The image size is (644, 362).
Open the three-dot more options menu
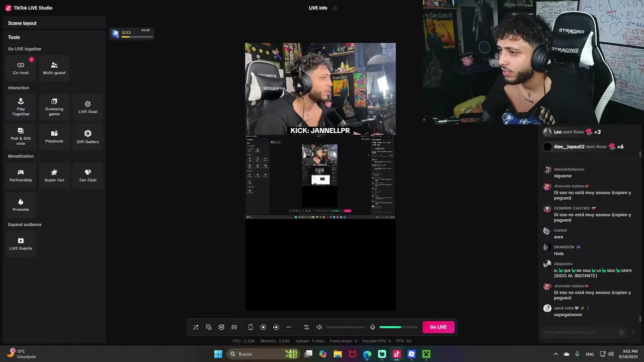pos(289,327)
